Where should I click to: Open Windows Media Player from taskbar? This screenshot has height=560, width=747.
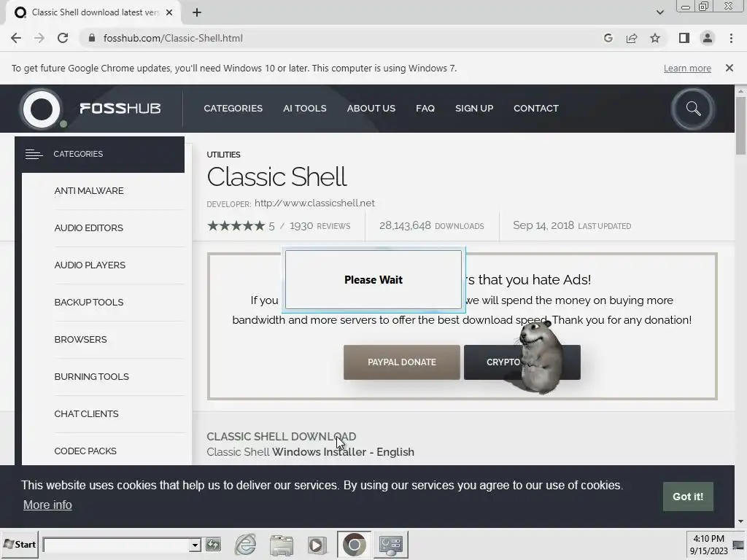[x=317, y=545]
